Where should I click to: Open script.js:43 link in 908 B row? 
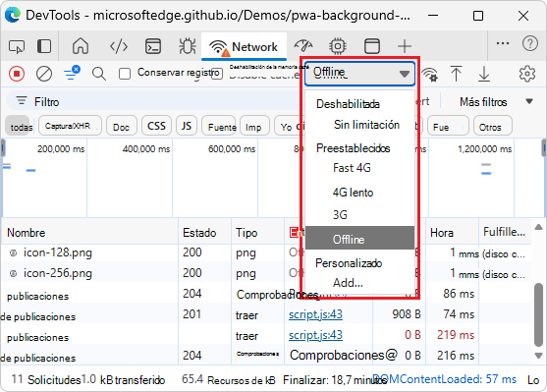pos(315,314)
